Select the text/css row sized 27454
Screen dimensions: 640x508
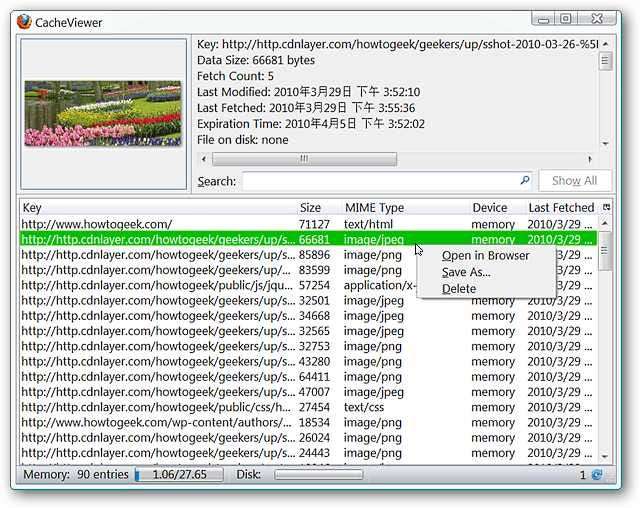[x=308, y=407]
